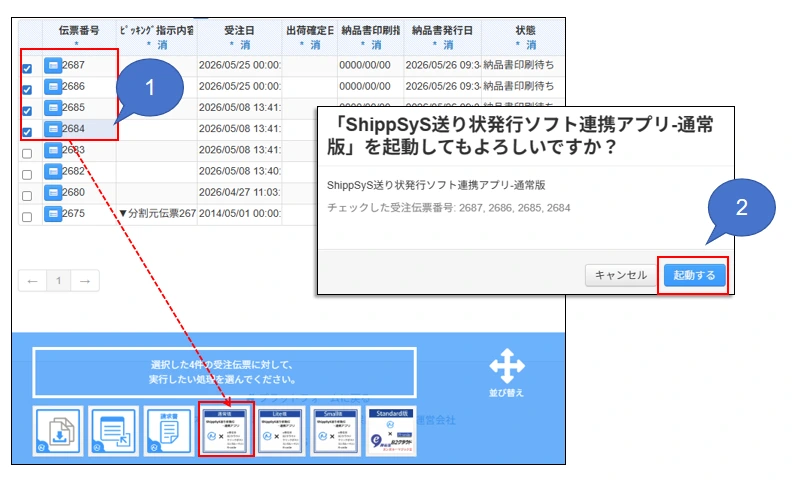Uncheck the checkbox for order 2687

(x=27, y=68)
